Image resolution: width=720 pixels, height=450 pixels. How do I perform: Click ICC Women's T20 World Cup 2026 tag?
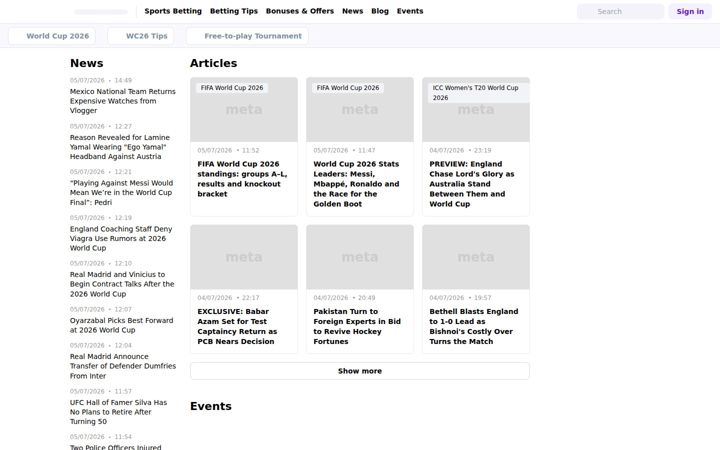click(476, 93)
